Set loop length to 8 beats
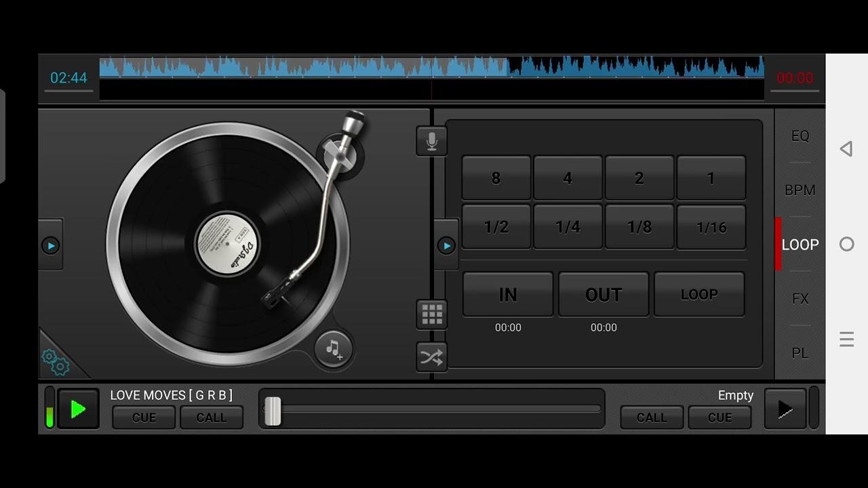868x488 pixels. [496, 178]
